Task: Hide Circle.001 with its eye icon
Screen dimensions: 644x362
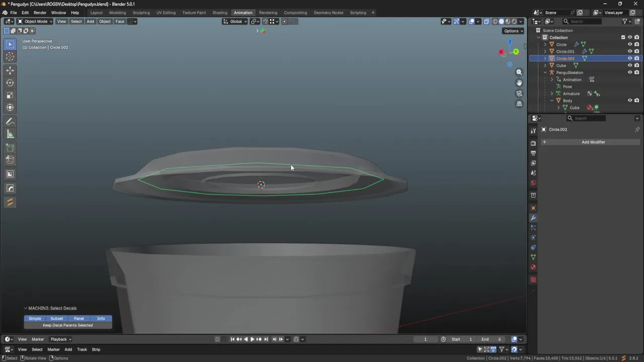Action: coord(630,51)
